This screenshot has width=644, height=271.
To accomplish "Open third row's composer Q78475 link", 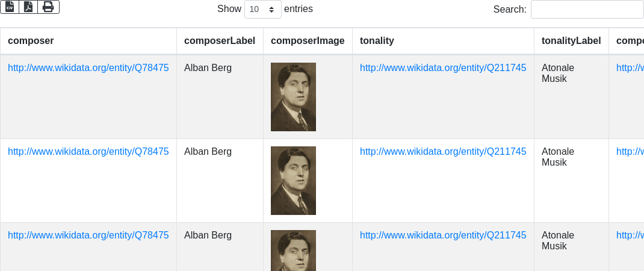I will [x=88, y=235].
